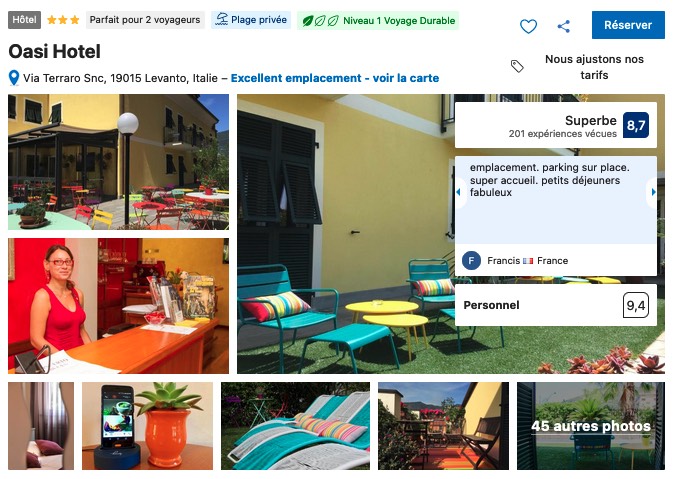The height and width of the screenshot is (479, 675).
Task: Save Oasi Hotel with the heart icon
Action: 528,26
